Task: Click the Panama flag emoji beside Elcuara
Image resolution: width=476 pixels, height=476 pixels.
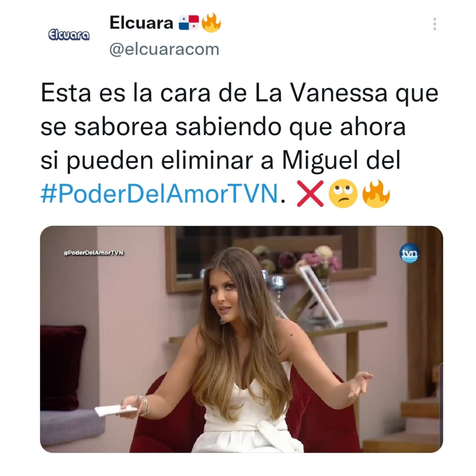Action: point(189,23)
